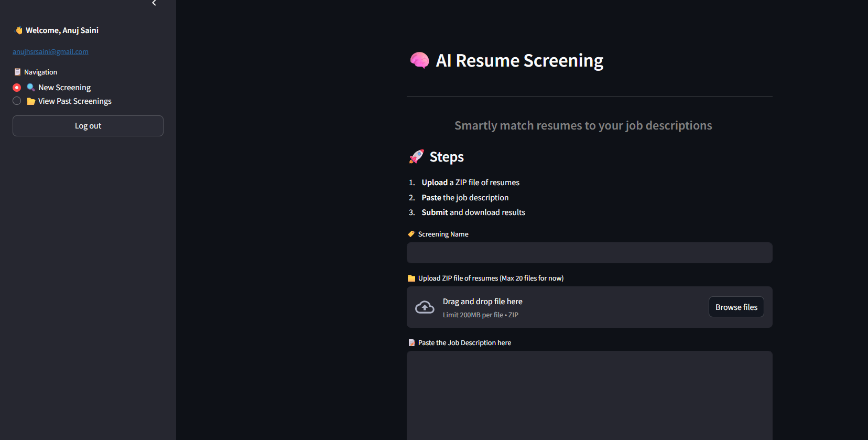Click the 'Limit 200MB per file • ZIP' text

481,315
